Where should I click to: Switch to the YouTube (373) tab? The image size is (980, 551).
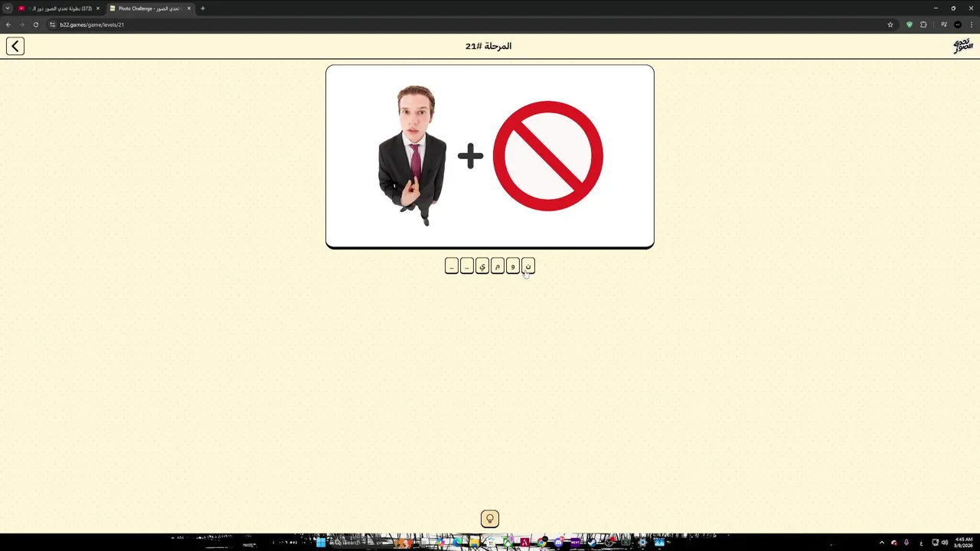coord(59,8)
